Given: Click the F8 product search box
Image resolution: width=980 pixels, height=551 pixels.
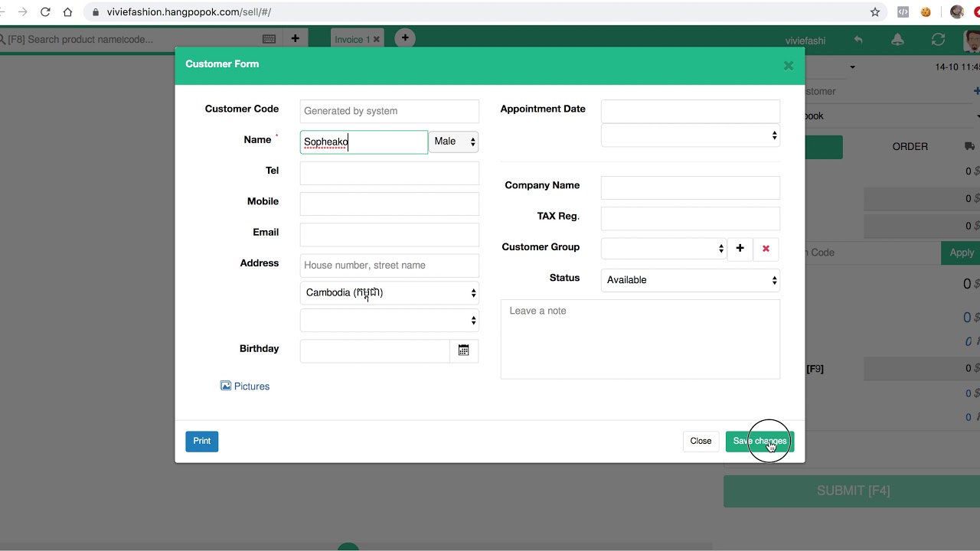Looking at the screenshot, I should pos(130,39).
